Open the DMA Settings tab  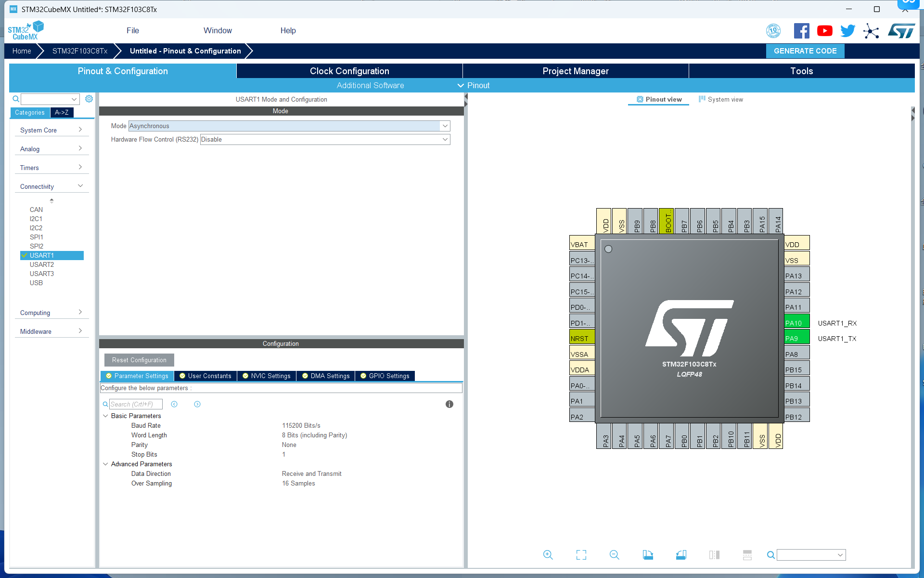click(x=326, y=376)
